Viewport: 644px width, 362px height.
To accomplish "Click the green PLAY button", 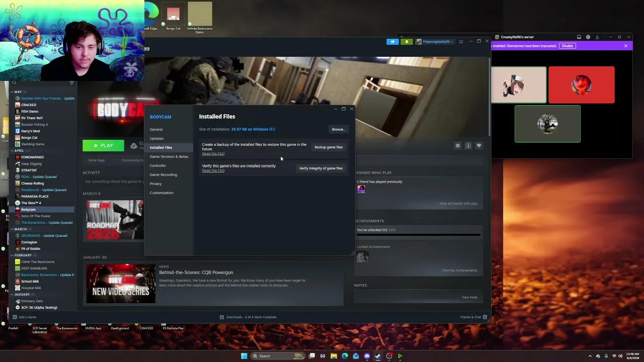I will pyautogui.click(x=103, y=146).
